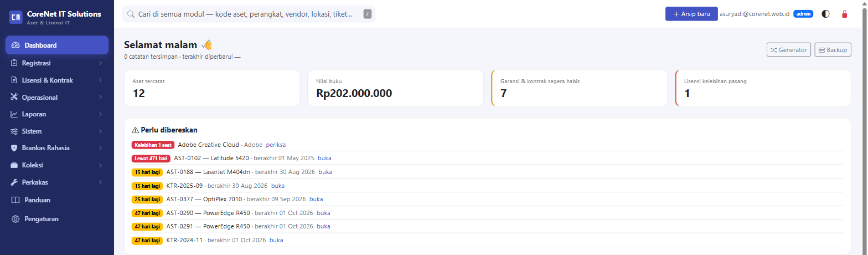Expand the Perkakas submenu chevron
The width and height of the screenshot is (868, 255).
tap(100, 182)
